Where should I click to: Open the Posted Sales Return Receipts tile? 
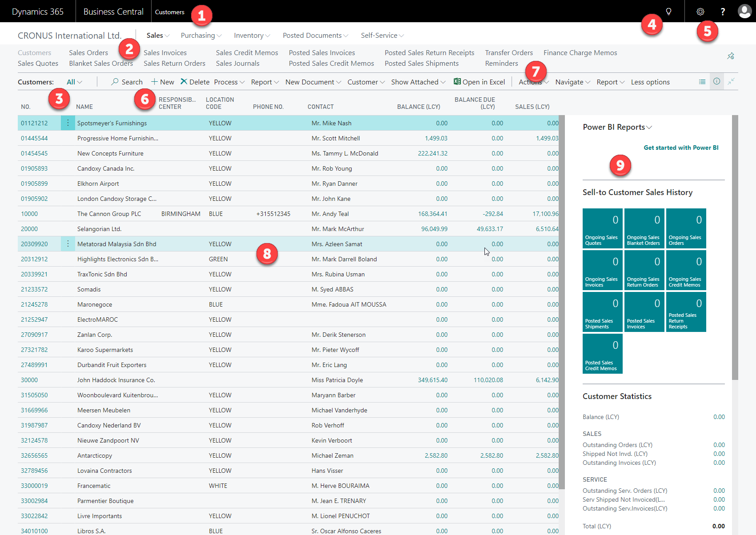pos(686,312)
